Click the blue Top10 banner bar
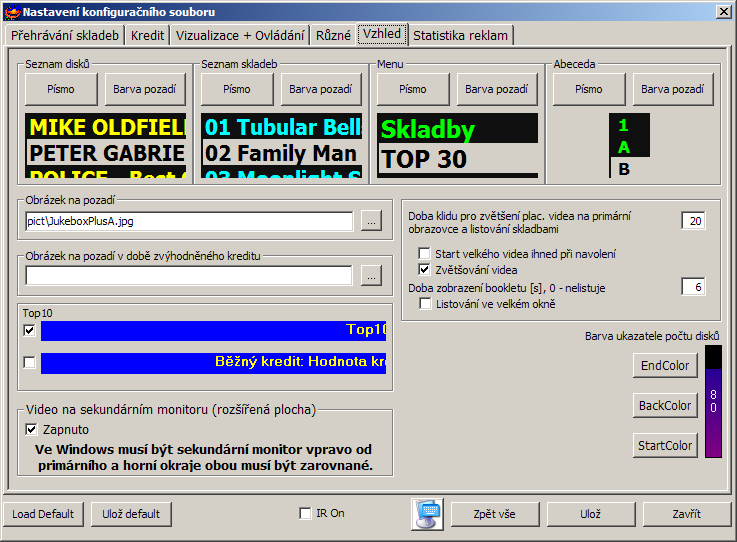The height and width of the screenshot is (542, 737). [x=213, y=330]
